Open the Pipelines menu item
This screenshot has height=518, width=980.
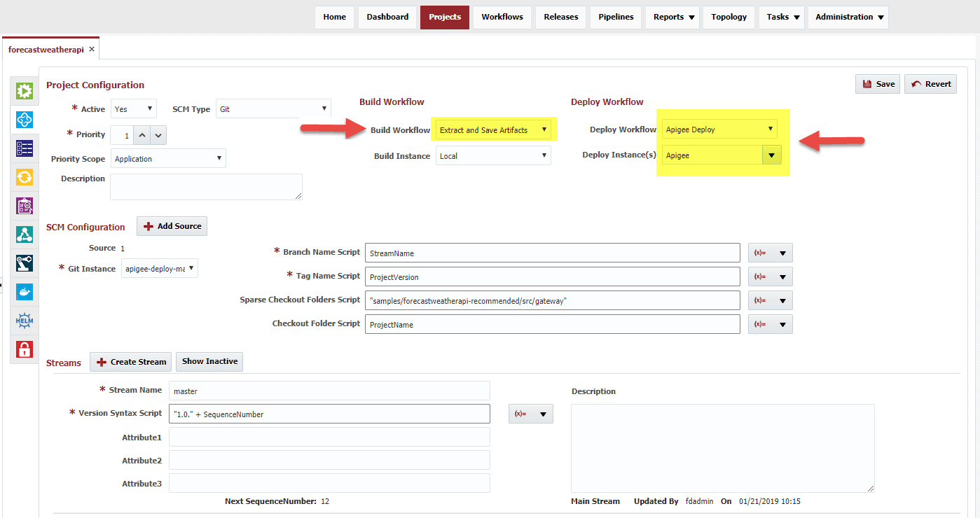coord(616,17)
